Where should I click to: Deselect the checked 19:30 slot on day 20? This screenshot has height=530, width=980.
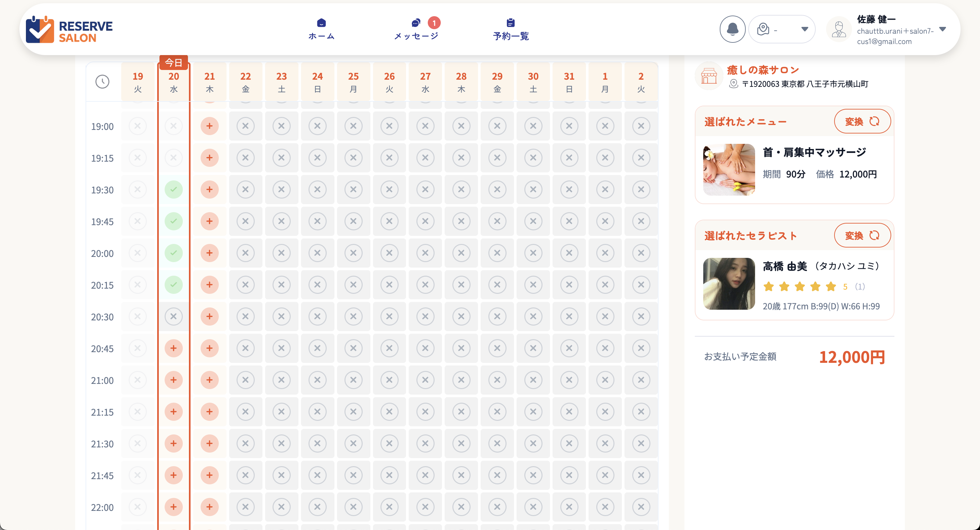pyautogui.click(x=173, y=189)
